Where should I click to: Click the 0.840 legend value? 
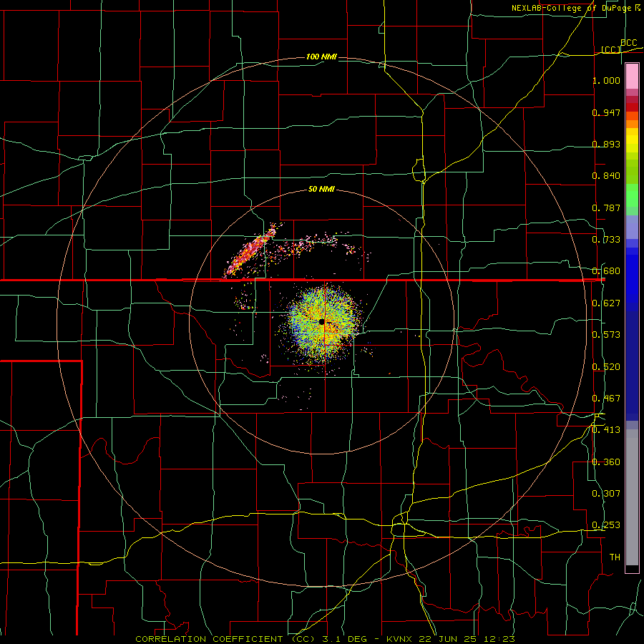click(606, 176)
